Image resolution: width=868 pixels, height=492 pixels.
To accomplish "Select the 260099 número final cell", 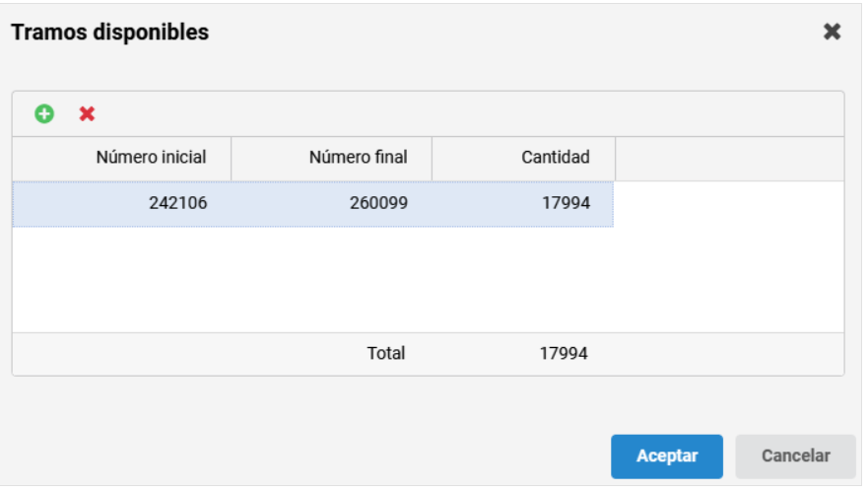I will coord(332,203).
